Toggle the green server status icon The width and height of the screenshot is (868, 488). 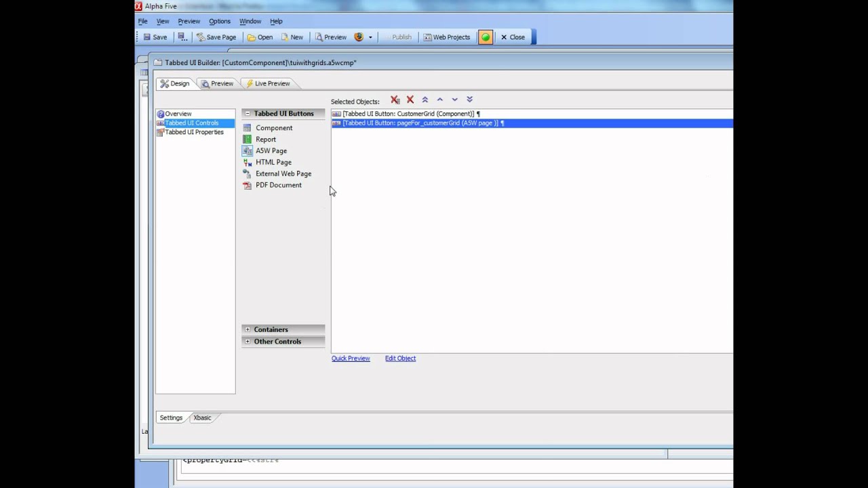(x=486, y=37)
